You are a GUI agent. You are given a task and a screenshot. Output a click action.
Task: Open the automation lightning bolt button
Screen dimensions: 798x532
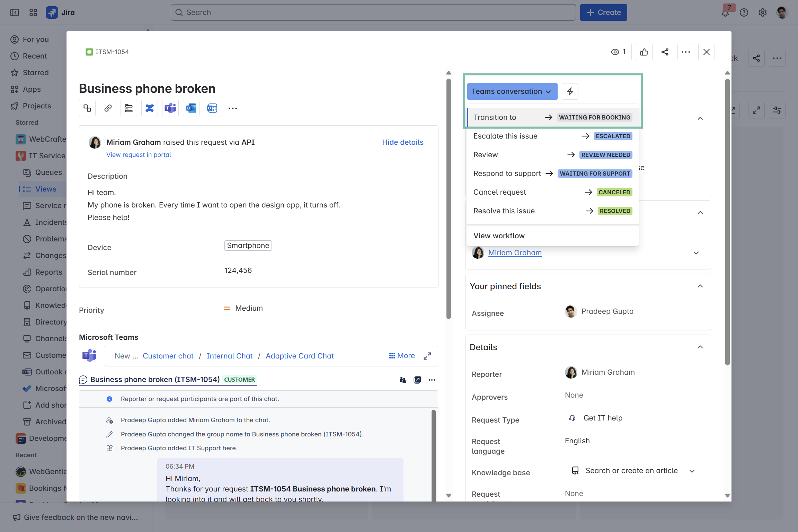[570, 91]
